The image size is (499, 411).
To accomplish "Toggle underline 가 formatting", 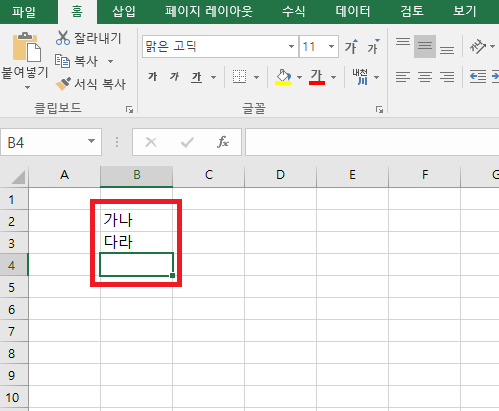I will (x=197, y=77).
